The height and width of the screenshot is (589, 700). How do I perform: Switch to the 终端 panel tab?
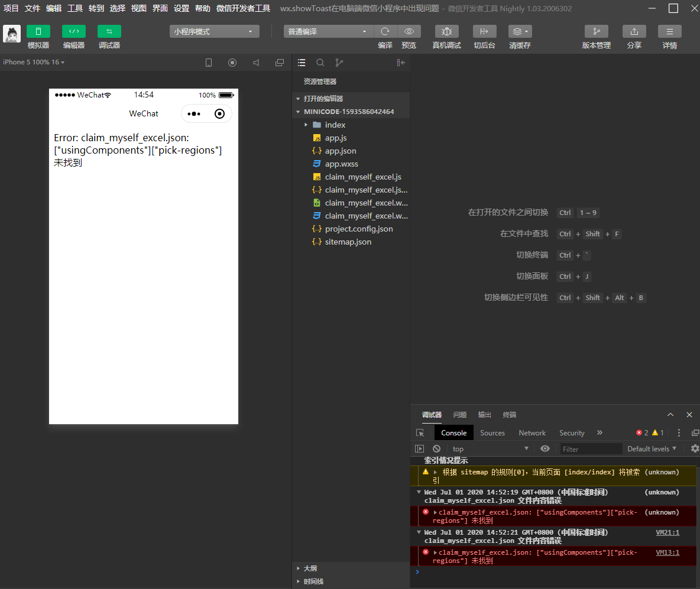[x=510, y=415]
